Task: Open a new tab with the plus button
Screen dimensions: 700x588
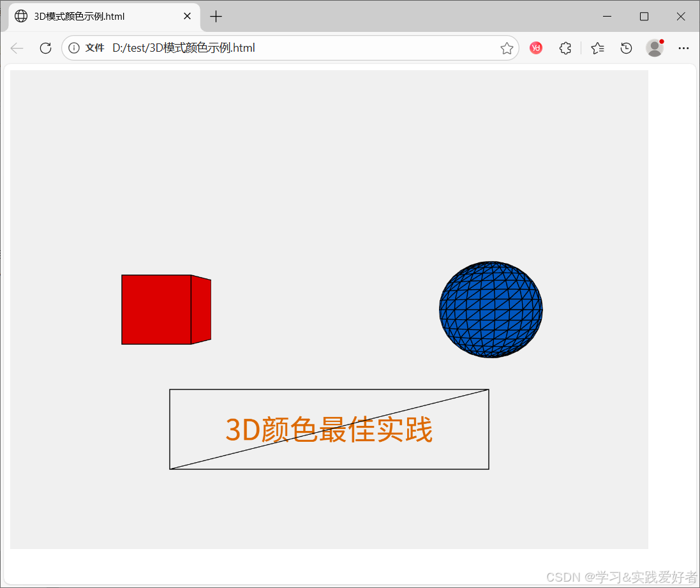Action: 216,17
